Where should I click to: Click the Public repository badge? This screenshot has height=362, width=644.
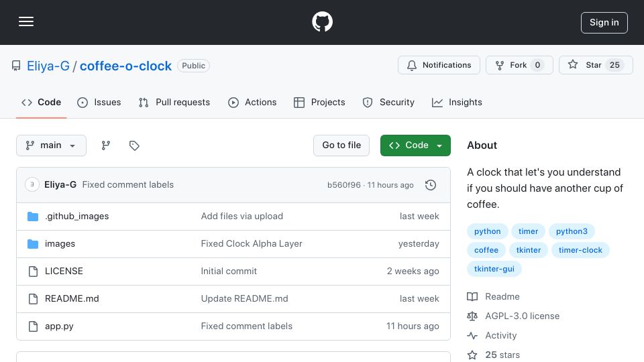pos(193,66)
